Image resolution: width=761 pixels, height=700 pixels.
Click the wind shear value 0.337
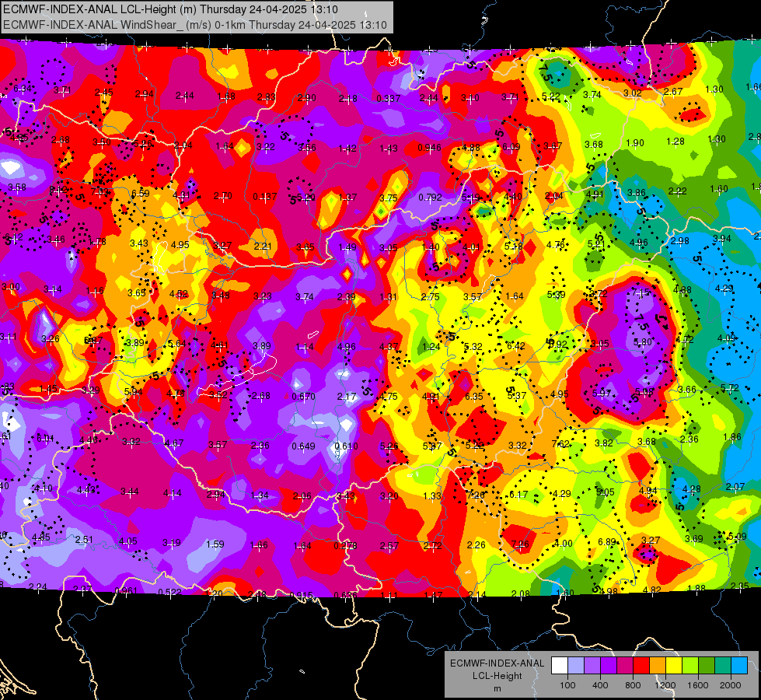tap(389, 99)
